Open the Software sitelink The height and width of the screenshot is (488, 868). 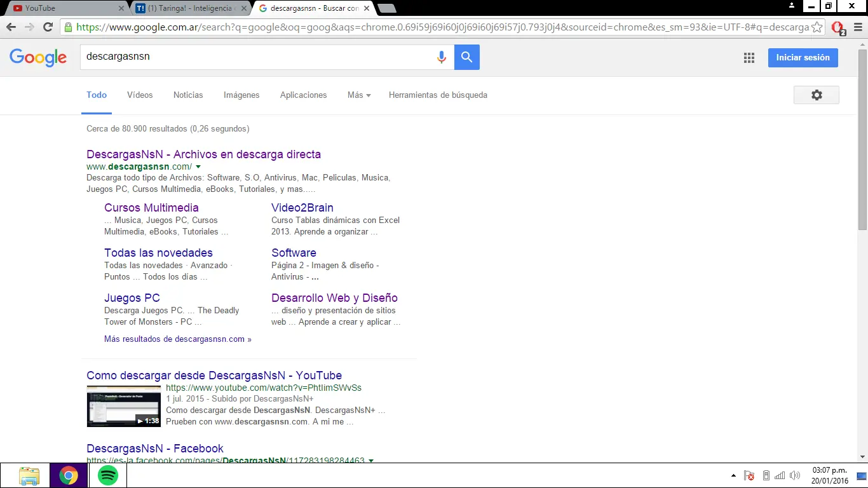click(x=294, y=253)
